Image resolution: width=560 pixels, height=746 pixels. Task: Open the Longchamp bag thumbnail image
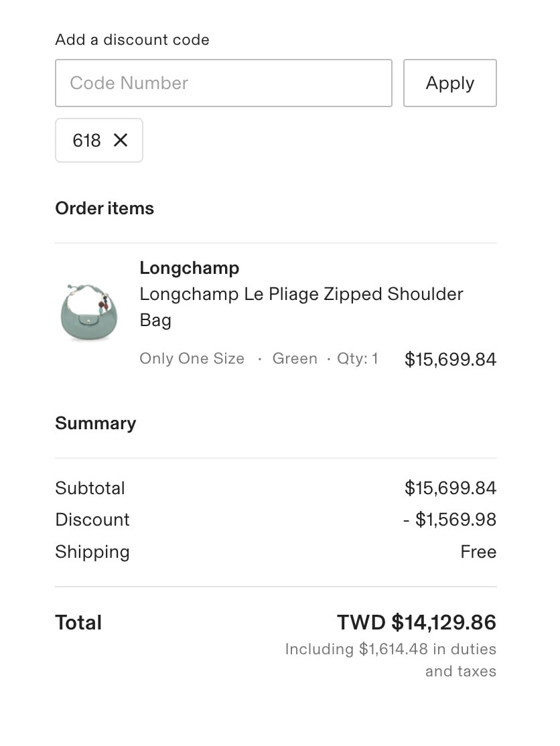pyautogui.click(x=84, y=311)
